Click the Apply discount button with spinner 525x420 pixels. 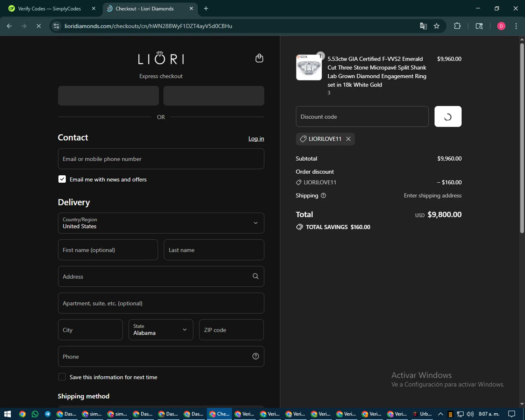(448, 117)
